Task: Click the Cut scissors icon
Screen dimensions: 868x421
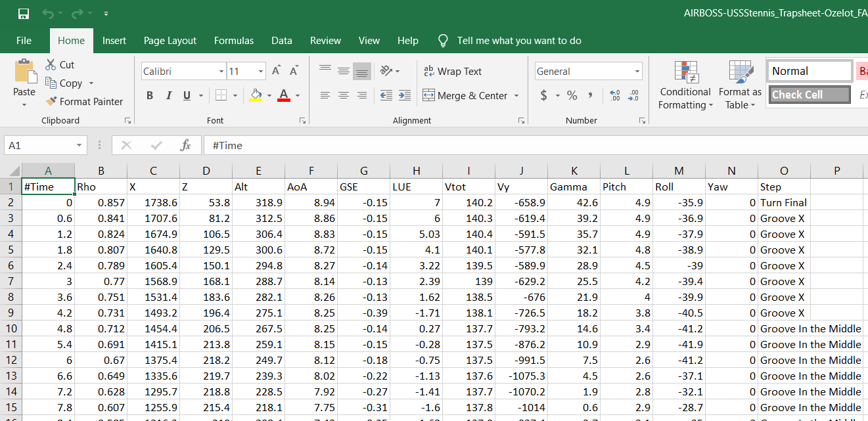Action: pyautogui.click(x=51, y=65)
